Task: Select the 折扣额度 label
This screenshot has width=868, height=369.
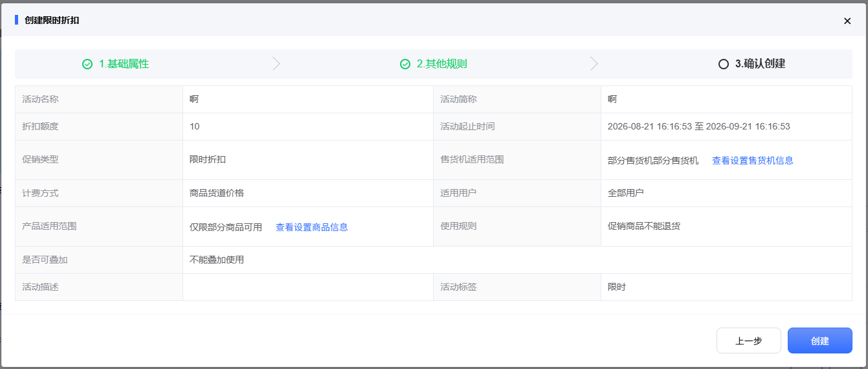Action: point(40,127)
